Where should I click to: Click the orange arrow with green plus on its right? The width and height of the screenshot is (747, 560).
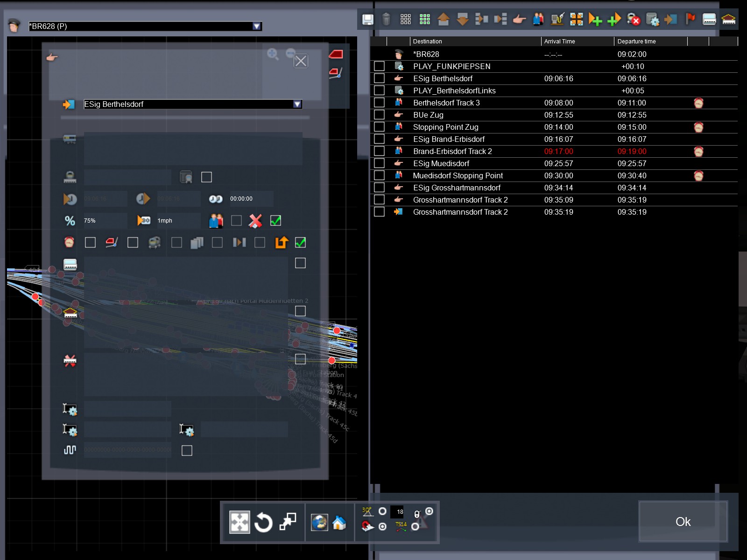(x=595, y=19)
